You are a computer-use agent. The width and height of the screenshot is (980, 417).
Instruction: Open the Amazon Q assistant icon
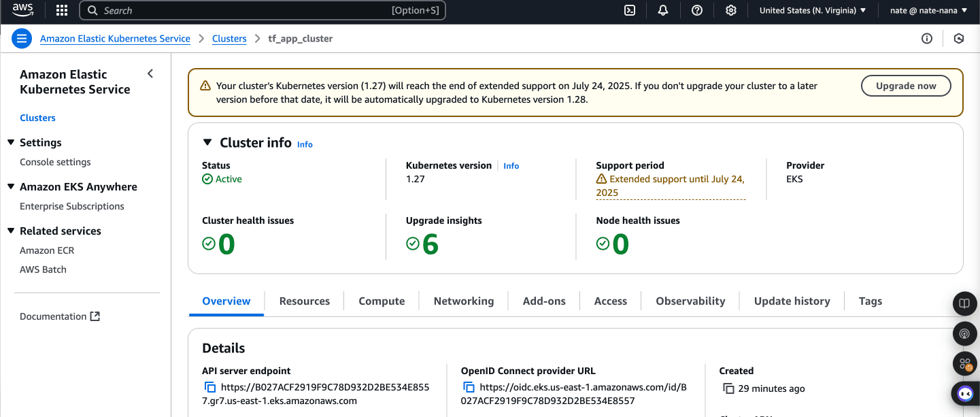point(964,393)
